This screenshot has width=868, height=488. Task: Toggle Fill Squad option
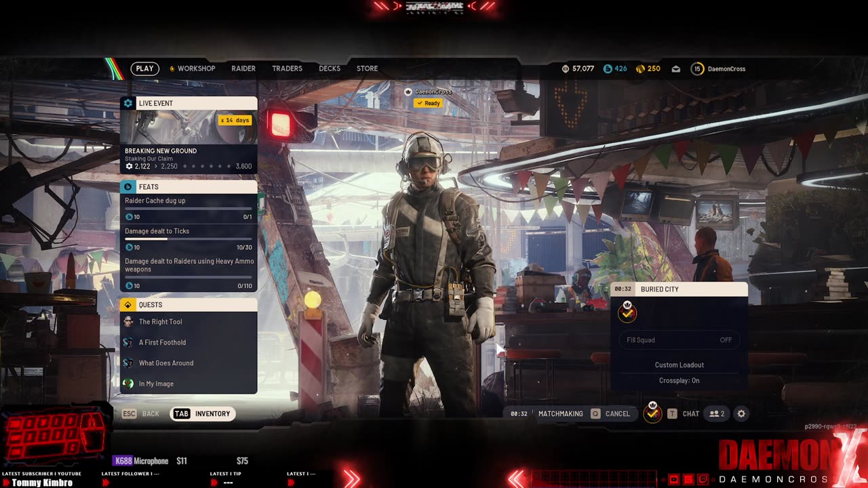[x=679, y=340]
